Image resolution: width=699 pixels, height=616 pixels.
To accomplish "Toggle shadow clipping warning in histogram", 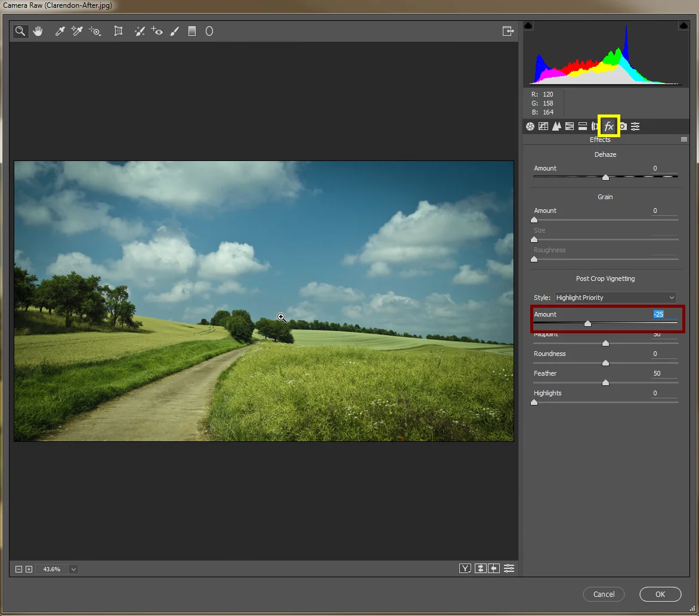I will coord(528,26).
